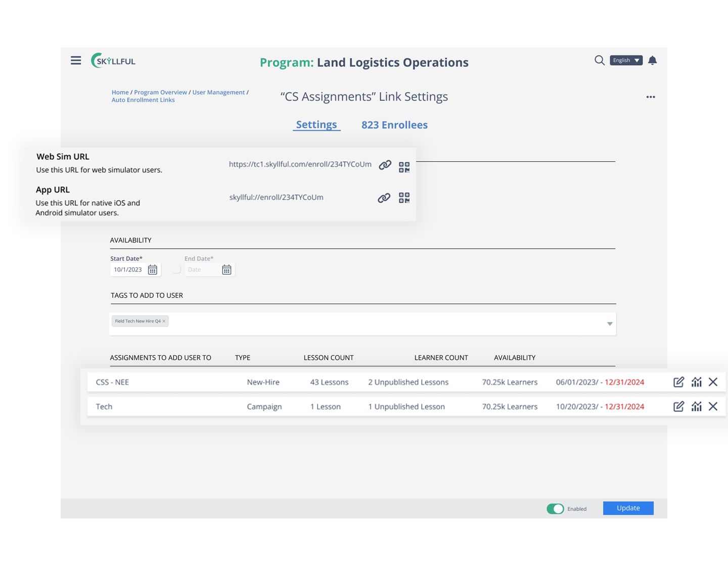The height and width of the screenshot is (566, 728).
Task: Click the Update button
Action: (628, 508)
